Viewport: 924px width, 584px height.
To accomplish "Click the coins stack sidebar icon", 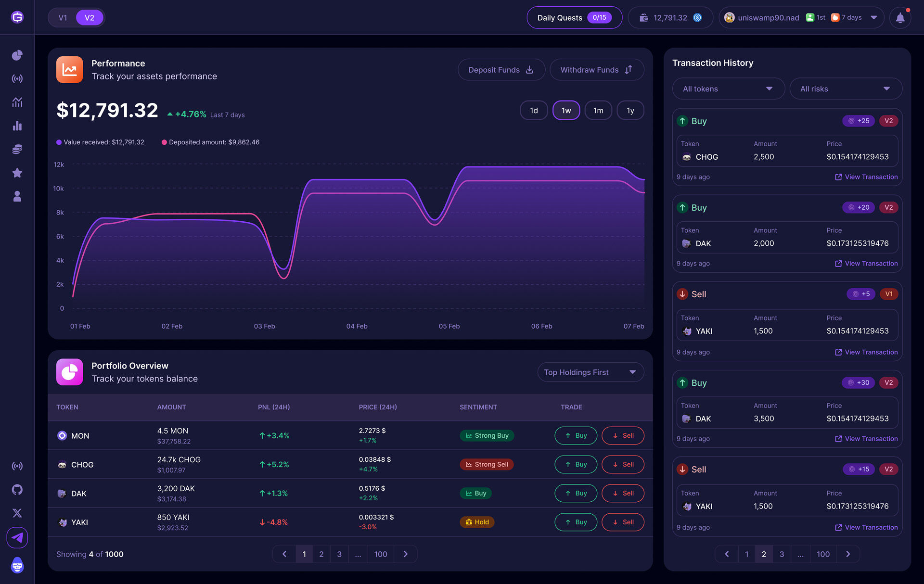I will [x=17, y=149].
